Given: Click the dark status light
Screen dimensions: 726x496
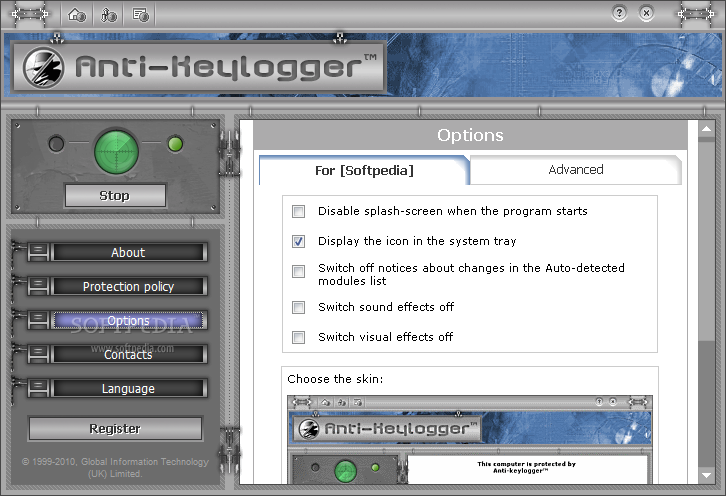Looking at the screenshot, I should click(56, 144).
